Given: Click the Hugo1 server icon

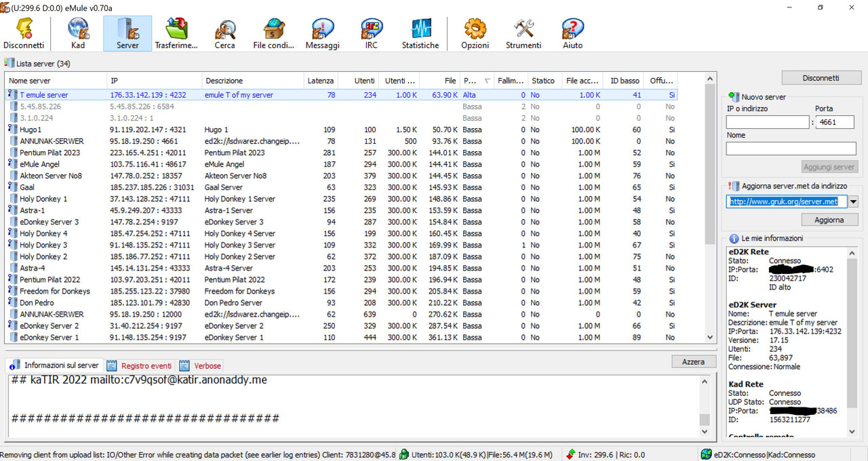Looking at the screenshot, I should point(12,129).
